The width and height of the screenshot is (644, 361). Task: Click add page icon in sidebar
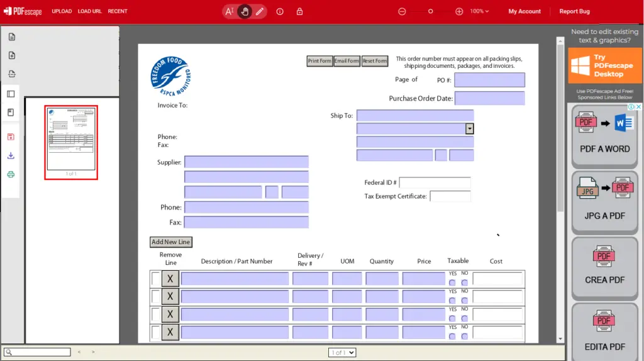pyautogui.click(x=11, y=55)
